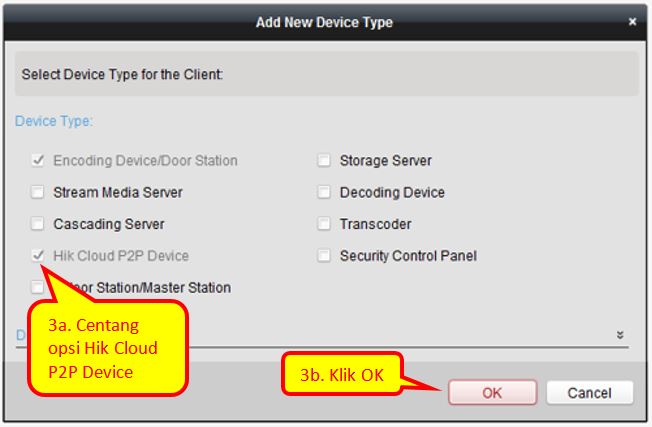
Task: Tick the Security Control Panel checkbox
Action: [324, 256]
